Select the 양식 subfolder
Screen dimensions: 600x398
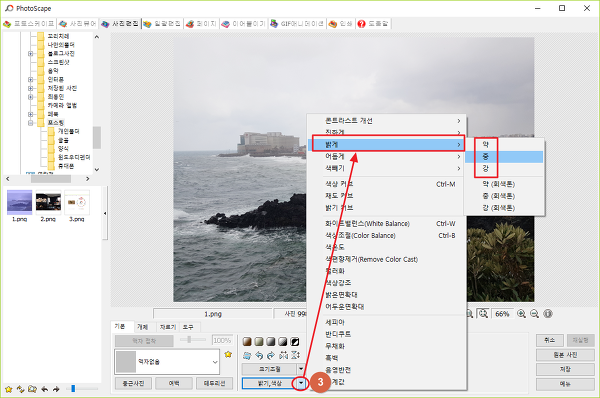coord(63,148)
